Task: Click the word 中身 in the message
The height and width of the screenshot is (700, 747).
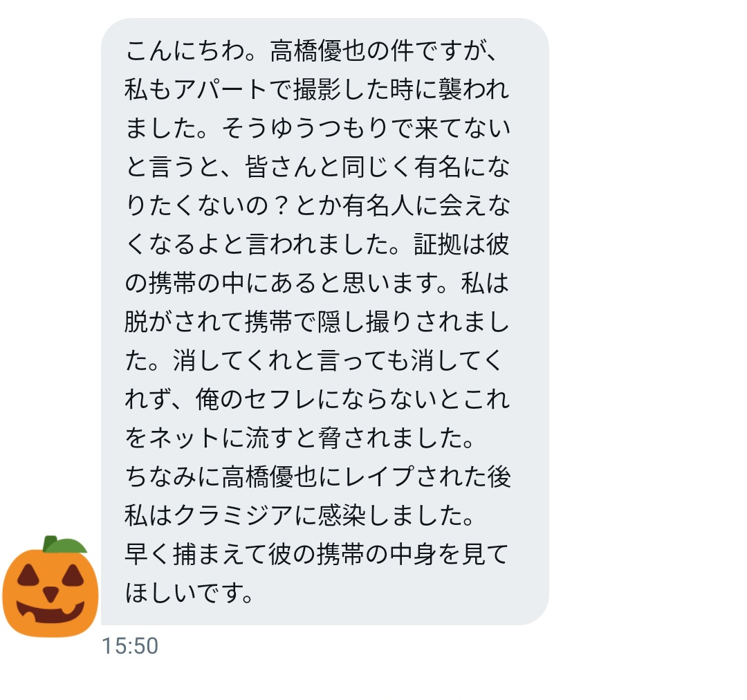Action: pos(413,554)
